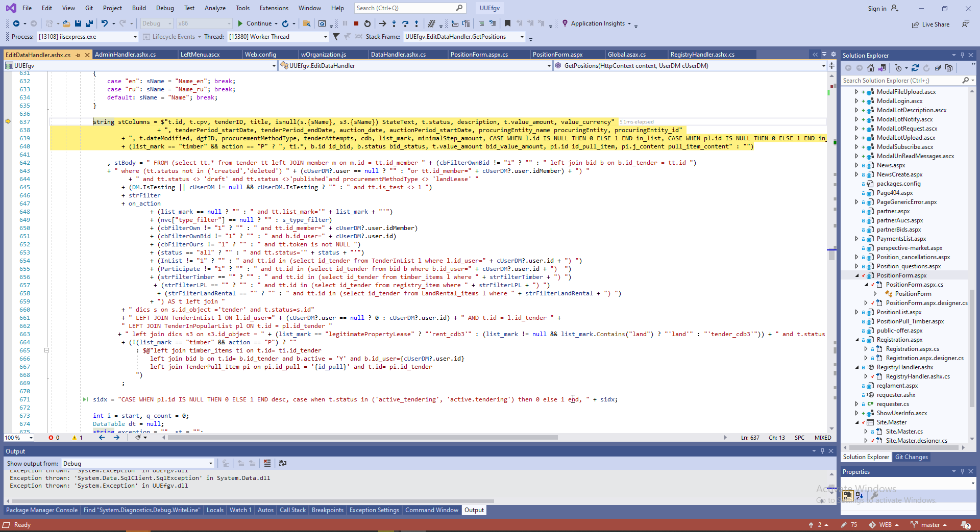Click the thread filter funnel icon
The image size is (980, 532).
click(x=336, y=37)
